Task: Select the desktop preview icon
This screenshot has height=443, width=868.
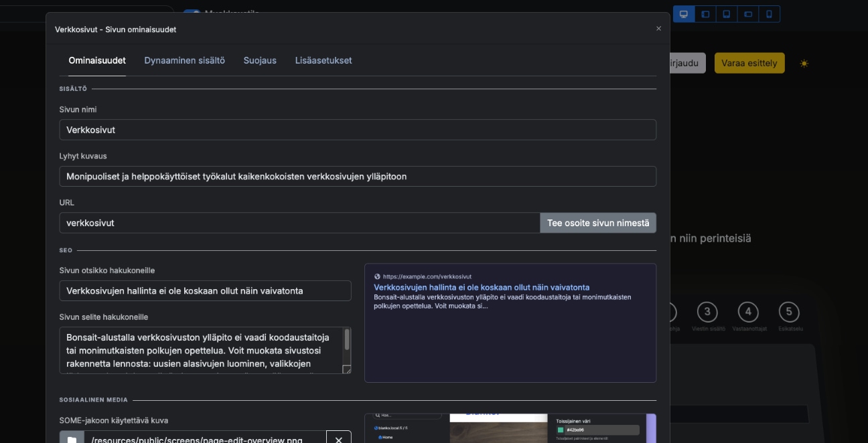Action: tap(684, 14)
